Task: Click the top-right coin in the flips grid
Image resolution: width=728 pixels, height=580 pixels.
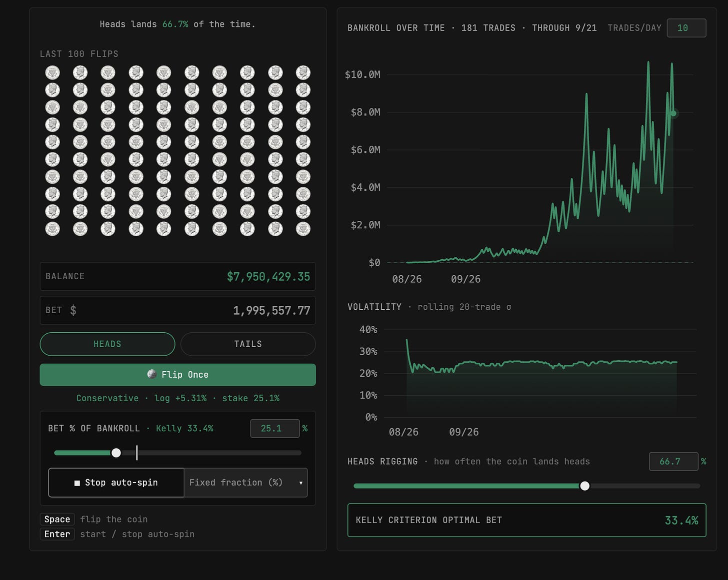Action: pyautogui.click(x=303, y=73)
